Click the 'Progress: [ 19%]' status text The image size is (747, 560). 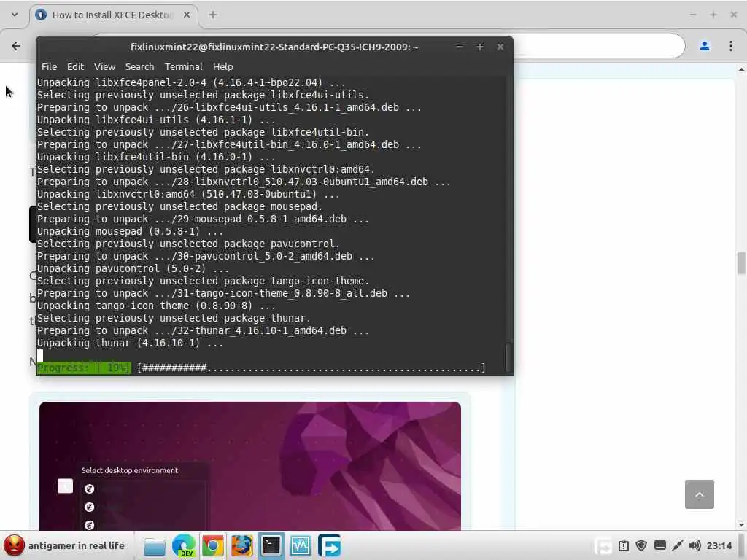(83, 367)
